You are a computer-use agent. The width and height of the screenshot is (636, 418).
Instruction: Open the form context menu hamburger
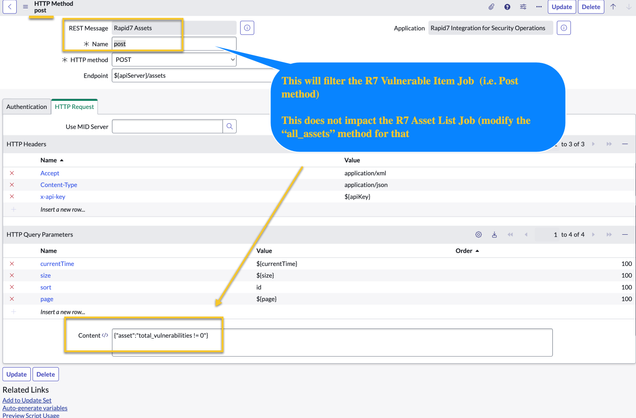[25, 7]
